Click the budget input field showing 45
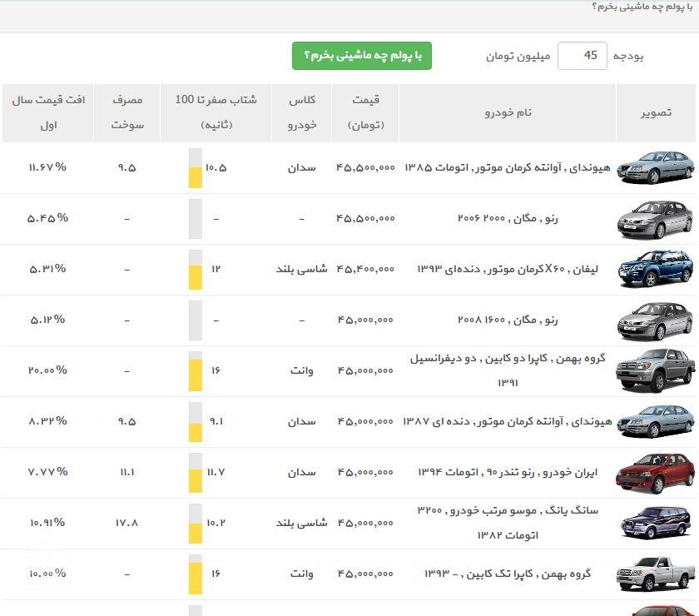Viewport: 699px width, 616px height. pyautogui.click(x=582, y=56)
